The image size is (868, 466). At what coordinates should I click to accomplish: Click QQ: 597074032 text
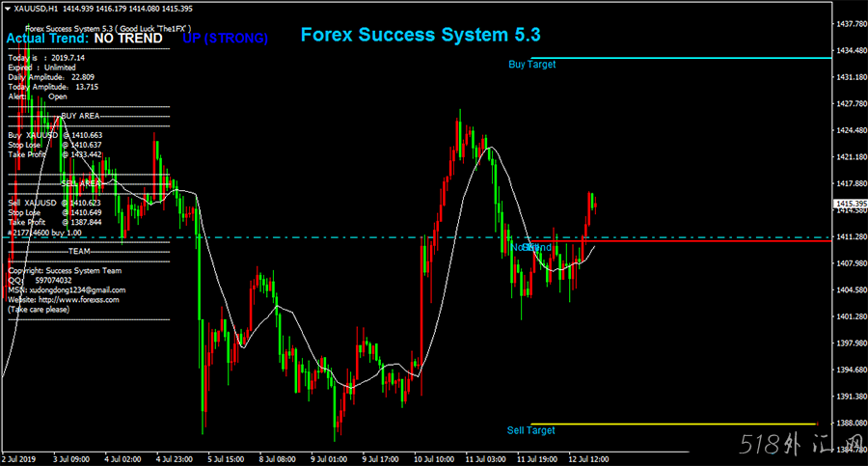pos(40,281)
